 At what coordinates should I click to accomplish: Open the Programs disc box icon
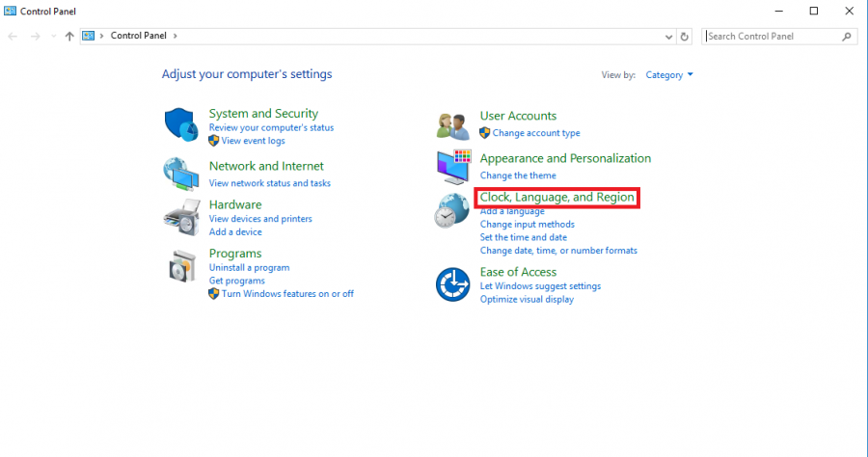pos(182,266)
